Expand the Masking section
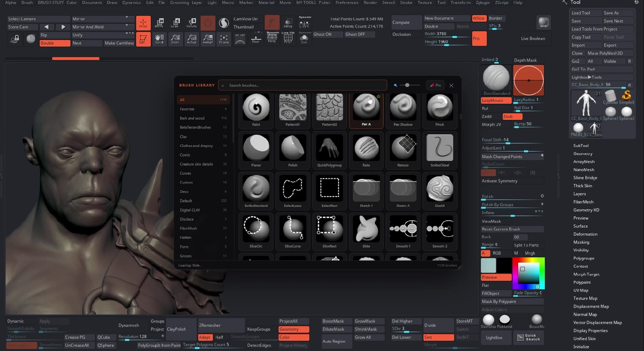The height and width of the screenshot is (351, 644). [x=581, y=242]
